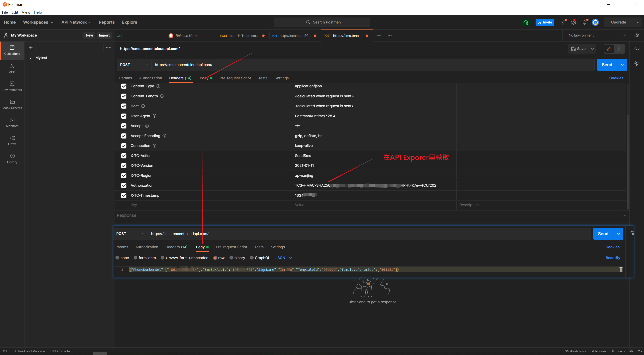This screenshot has width=644, height=355.
Task: Open the JSON body format dropdown
Action: tap(283, 258)
